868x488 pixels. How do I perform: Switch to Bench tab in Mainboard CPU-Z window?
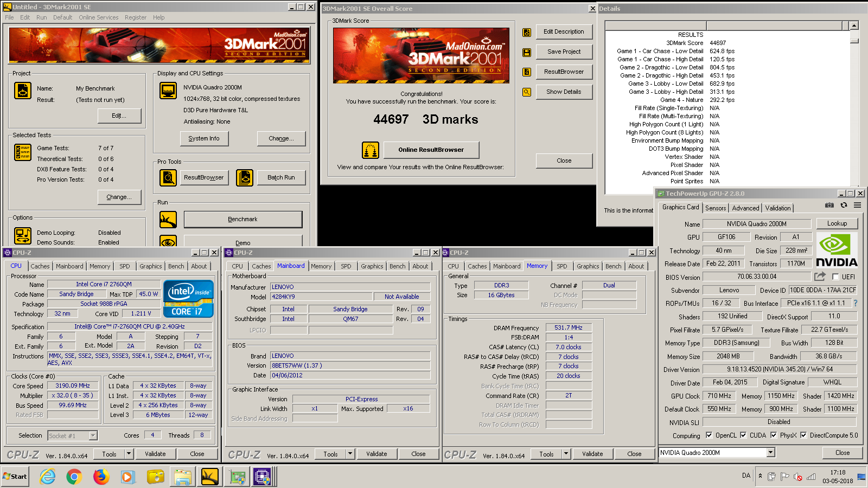(x=397, y=266)
